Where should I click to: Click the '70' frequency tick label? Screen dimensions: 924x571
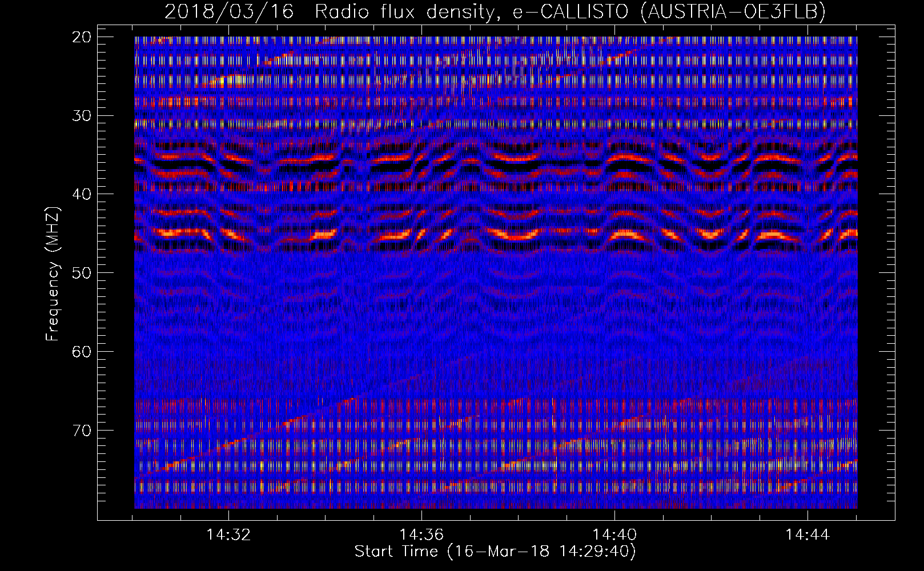(x=82, y=430)
